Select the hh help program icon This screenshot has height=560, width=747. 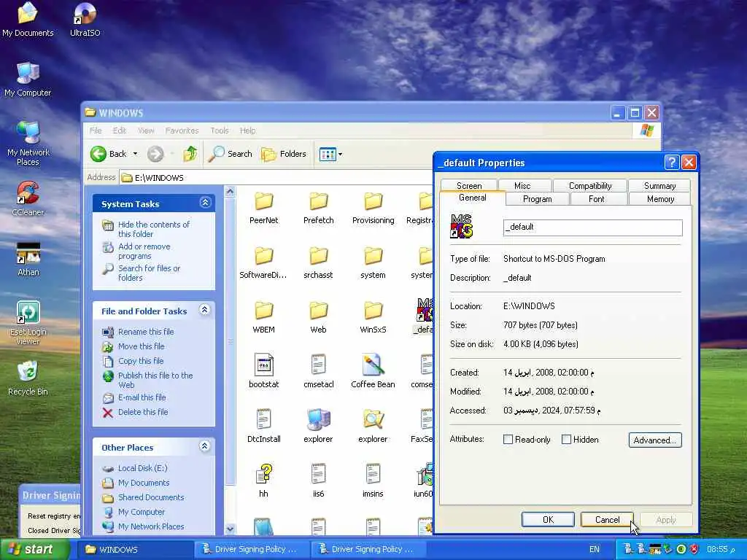click(263, 481)
